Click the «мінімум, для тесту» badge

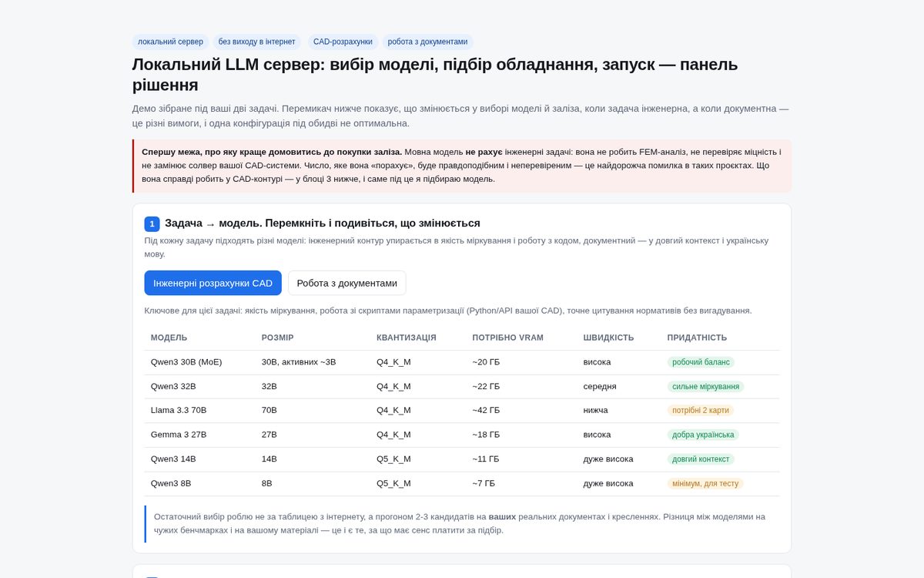tap(705, 483)
